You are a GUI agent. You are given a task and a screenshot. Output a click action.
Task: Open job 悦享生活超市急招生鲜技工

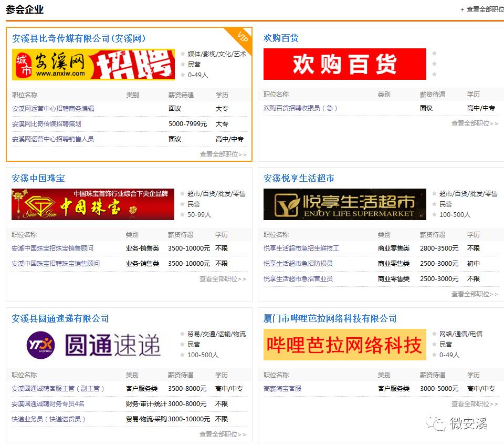[301, 248]
